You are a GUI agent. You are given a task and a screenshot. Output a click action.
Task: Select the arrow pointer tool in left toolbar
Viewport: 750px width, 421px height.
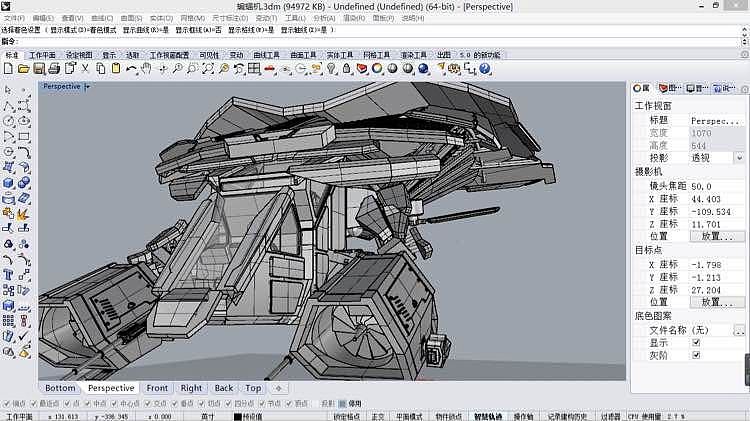click(x=8, y=90)
